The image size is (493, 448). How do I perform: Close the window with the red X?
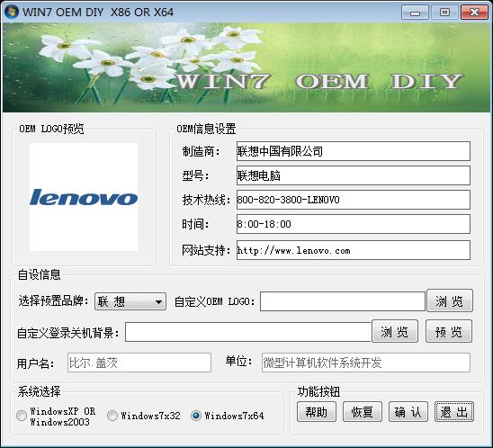click(x=474, y=13)
